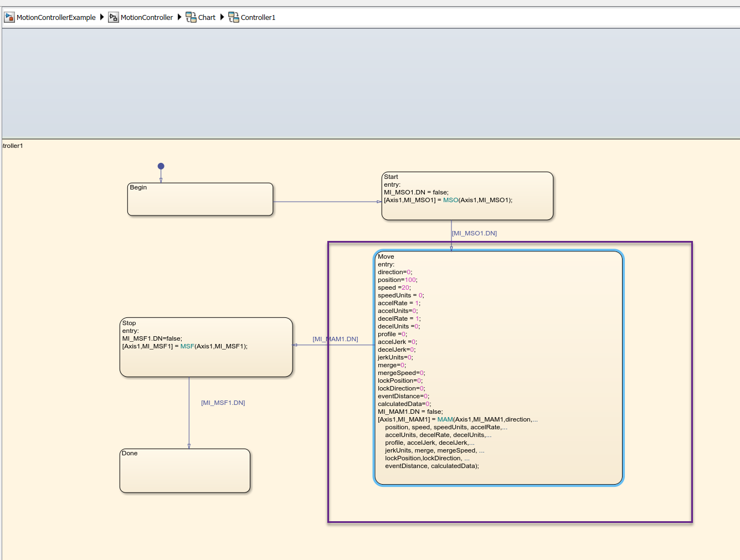Navigate to MotionController breadcrumb label
The width and height of the screenshot is (740, 560).
coord(147,17)
